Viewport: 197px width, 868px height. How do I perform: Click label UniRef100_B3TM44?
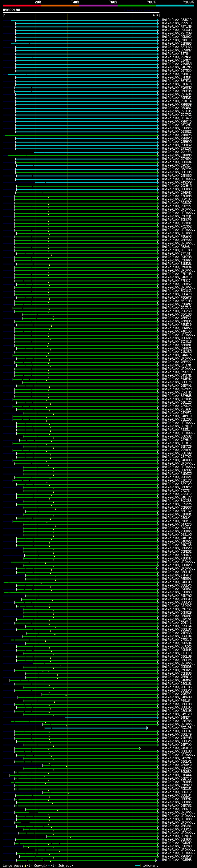coord(177,54)
